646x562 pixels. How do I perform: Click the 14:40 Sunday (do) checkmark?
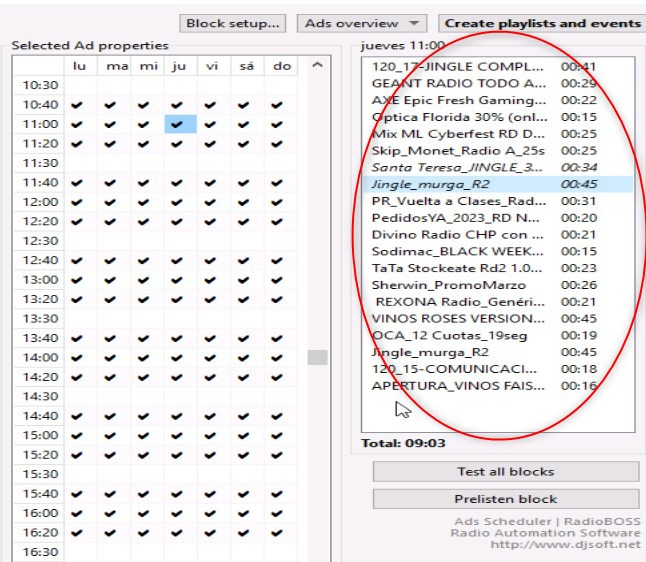[x=277, y=416]
